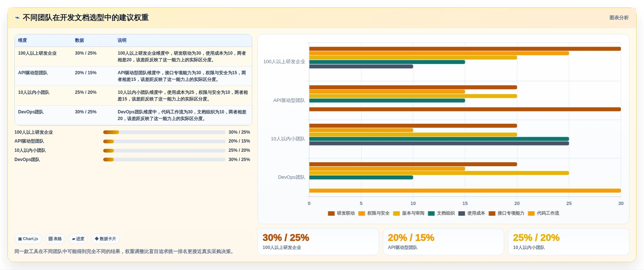Click the footer note about 权重调整

tap(125, 252)
